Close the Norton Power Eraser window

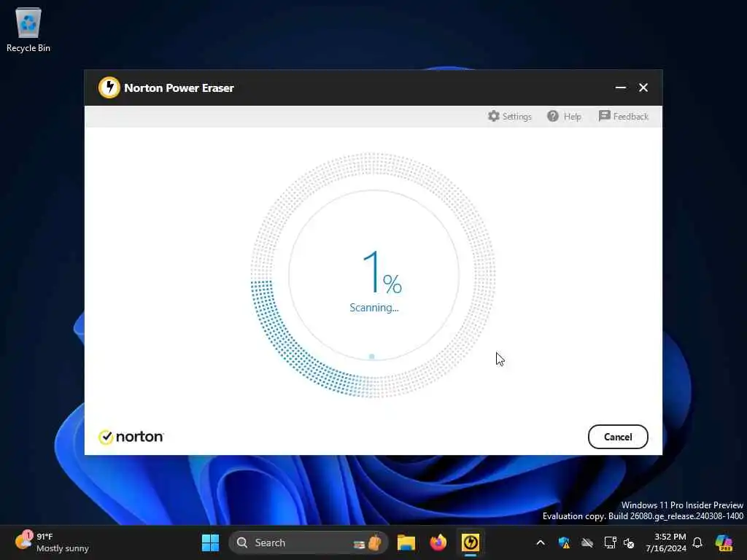(x=643, y=87)
